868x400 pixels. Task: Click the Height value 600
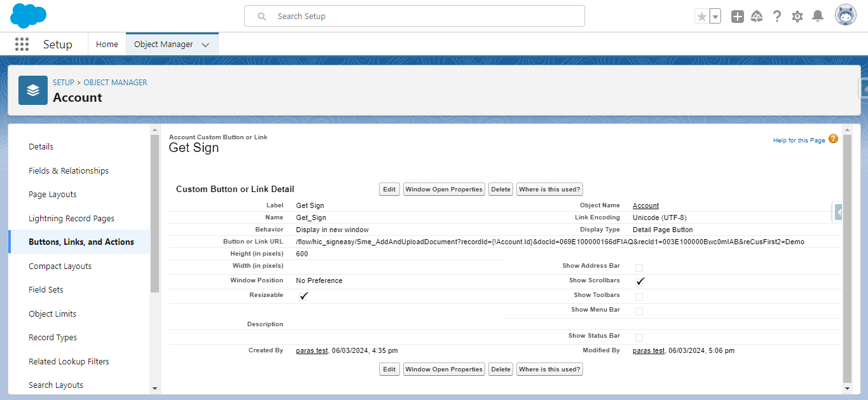tap(302, 254)
